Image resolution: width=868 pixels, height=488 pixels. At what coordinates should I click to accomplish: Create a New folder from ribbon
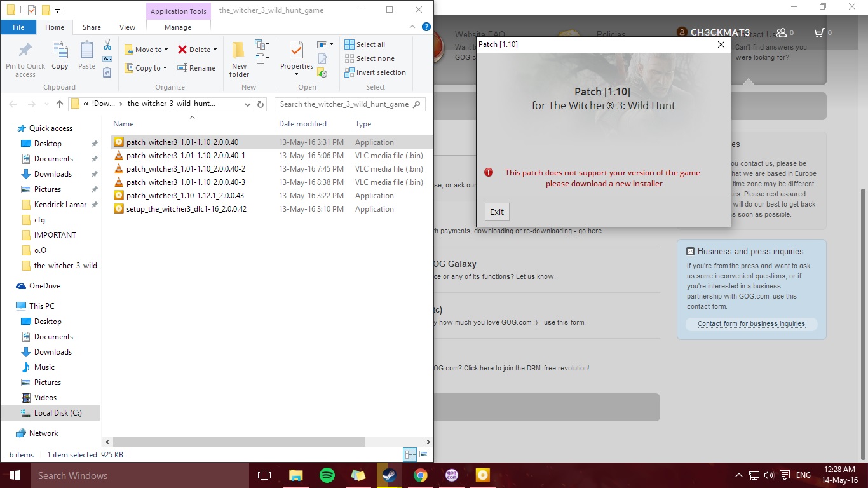(x=239, y=59)
